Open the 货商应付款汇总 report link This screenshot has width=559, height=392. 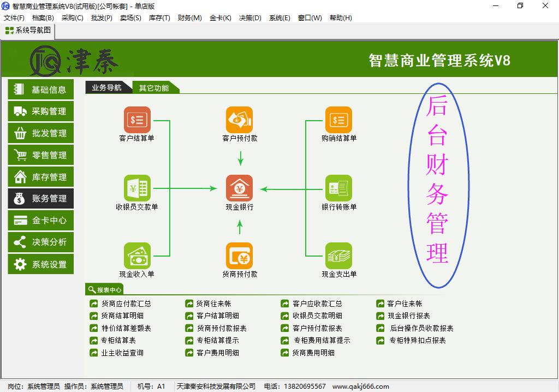click(x=126, y=304)
